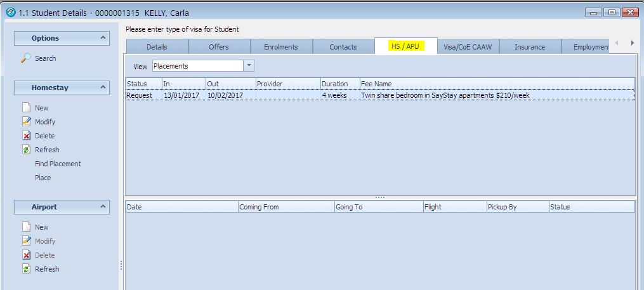Collapse the Homestay panel
The height and width of the screenshot is (290, 644).
pyautogui.click(x=103, y=88)
